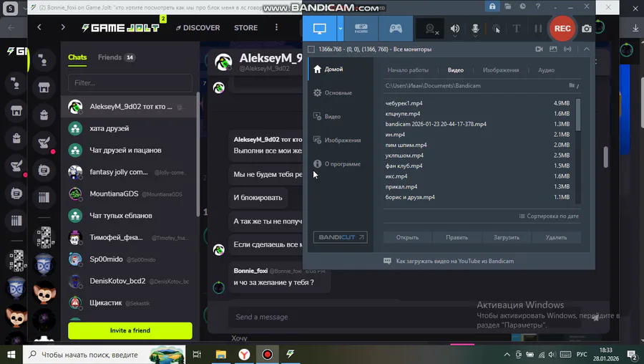Image resolution: width=644 pixels, height=364 pixels.
Task: Open Windows notification center
Action: click(x=633, y=354)
